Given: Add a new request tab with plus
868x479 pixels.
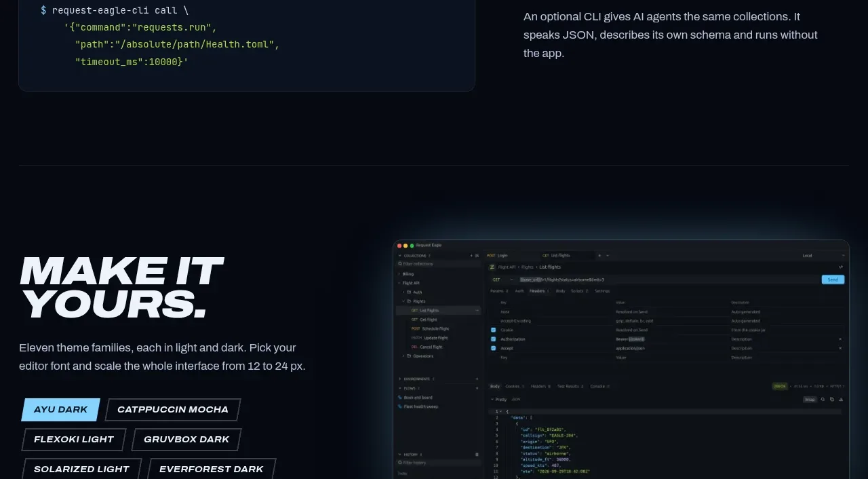Looking at the screenshot, I should pos(599,256).
